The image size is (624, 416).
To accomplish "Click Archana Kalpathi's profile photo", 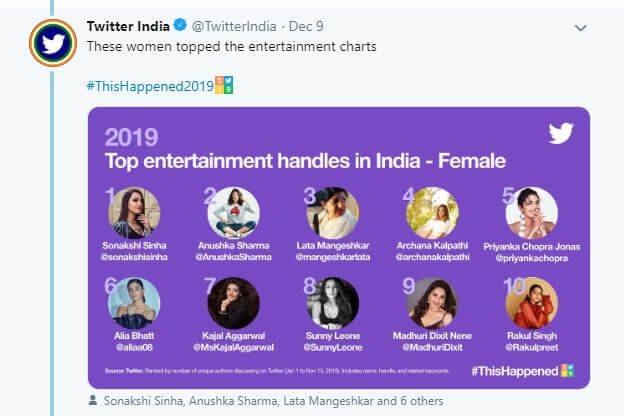I will [x=433, y=212].
